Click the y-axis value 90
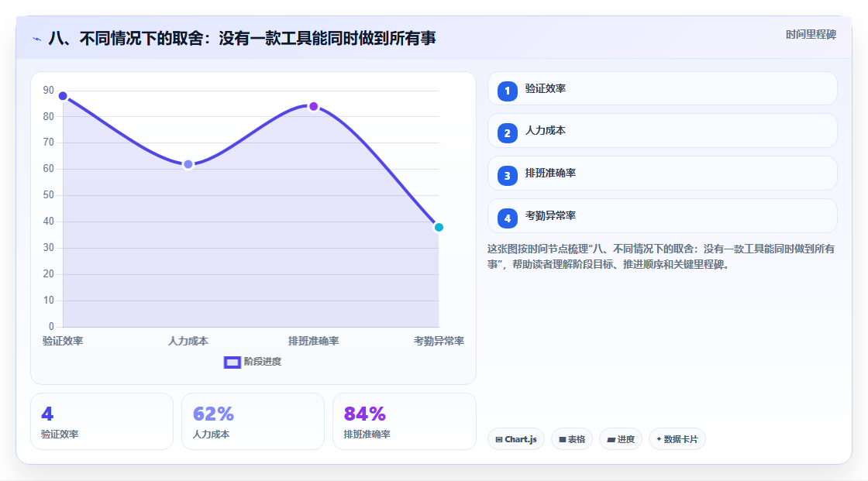Viewport: 868px width, 481px height. [49, 90]
